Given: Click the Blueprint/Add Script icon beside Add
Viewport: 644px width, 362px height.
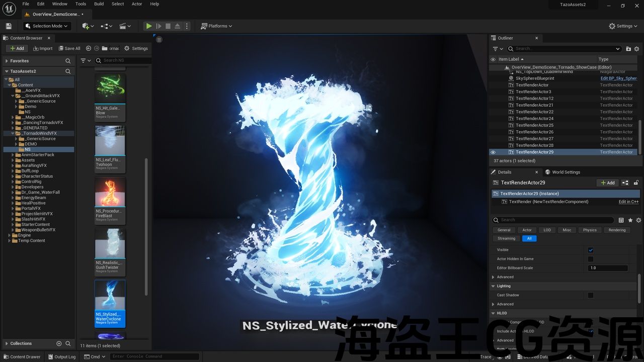Looking at the screenshot, I should click(x=625, y=183).
